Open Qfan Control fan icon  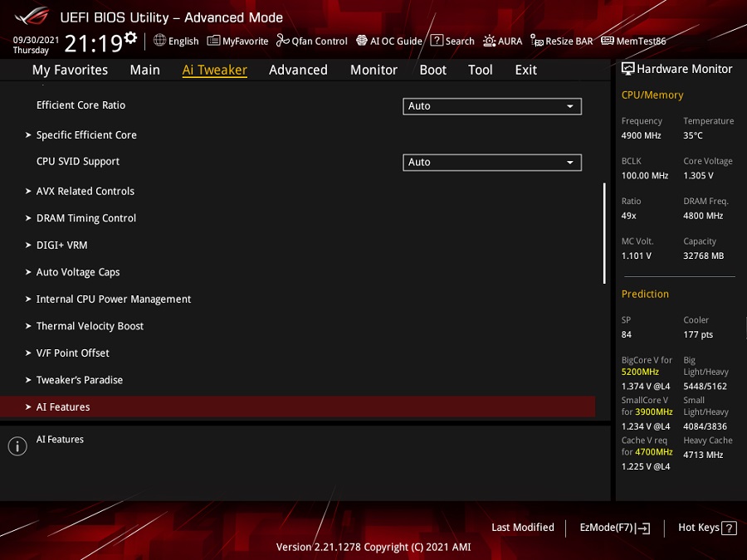(282, 41)
